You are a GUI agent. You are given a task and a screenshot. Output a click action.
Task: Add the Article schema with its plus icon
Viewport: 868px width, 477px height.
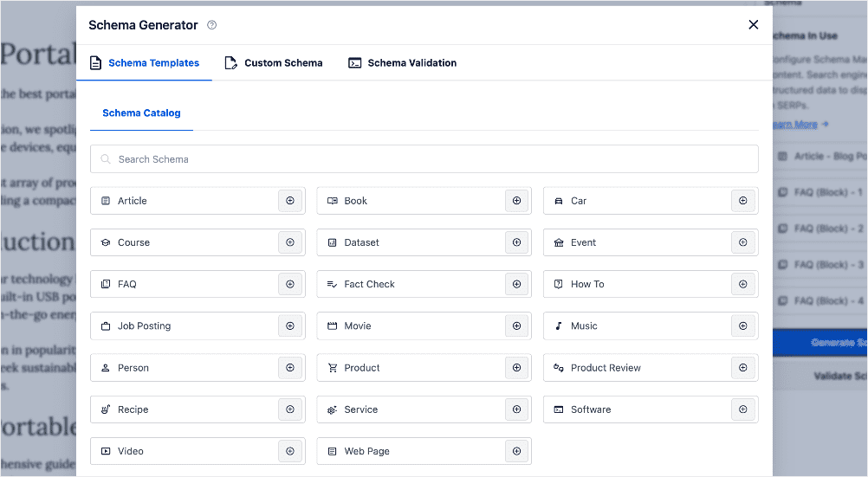(290, 201)
